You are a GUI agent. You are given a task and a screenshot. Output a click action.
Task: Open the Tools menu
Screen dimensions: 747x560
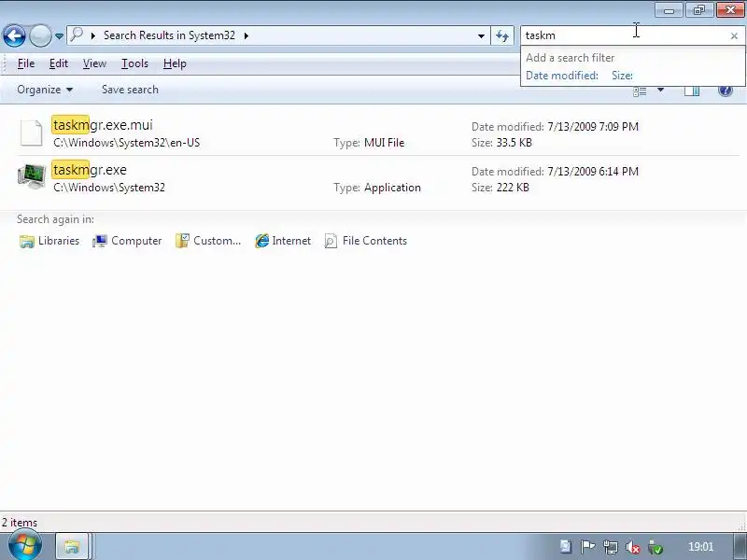point(134,63)
